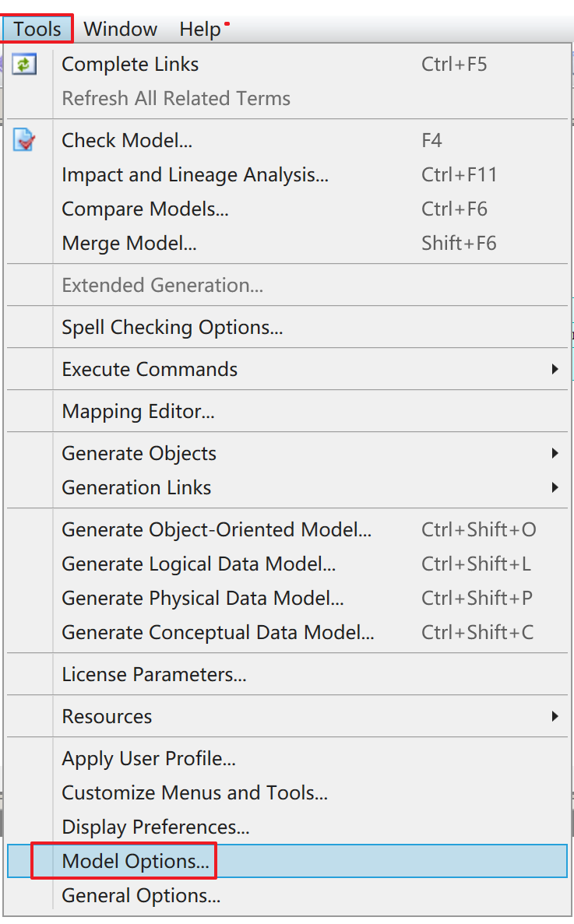Select Generate Conceptual Data Model
The width and height of the screenshot is (574, 924).
[218, 632]
